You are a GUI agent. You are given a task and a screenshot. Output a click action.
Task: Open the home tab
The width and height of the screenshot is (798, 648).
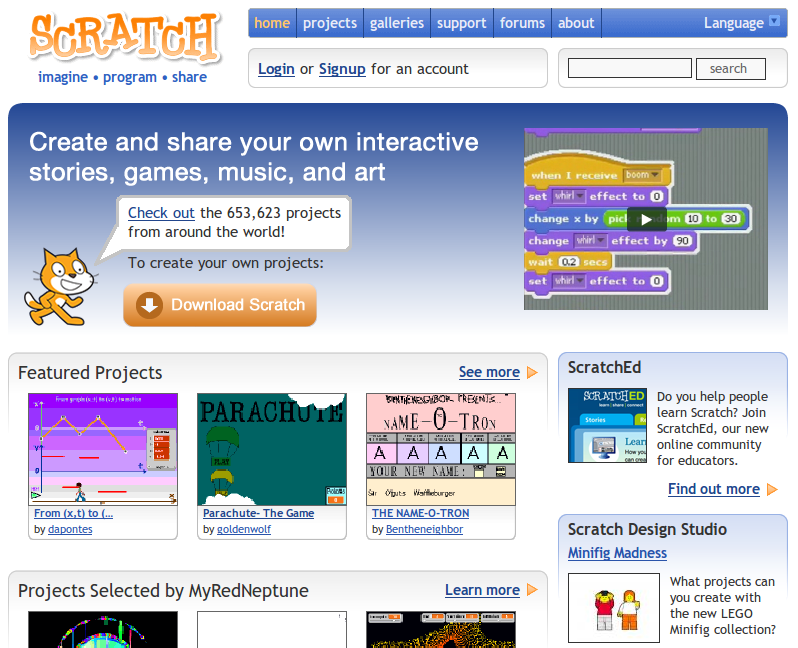[272, 23]
